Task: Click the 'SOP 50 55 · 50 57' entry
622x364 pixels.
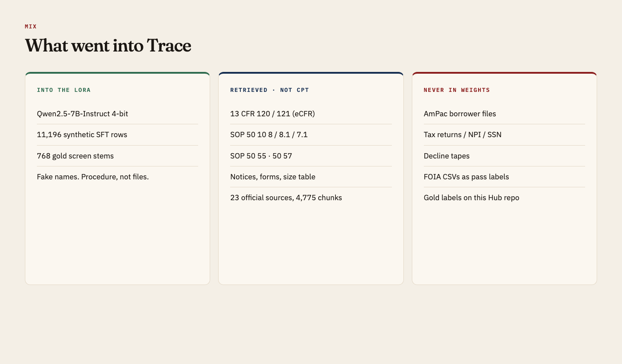Action: (x=311, y=156)
